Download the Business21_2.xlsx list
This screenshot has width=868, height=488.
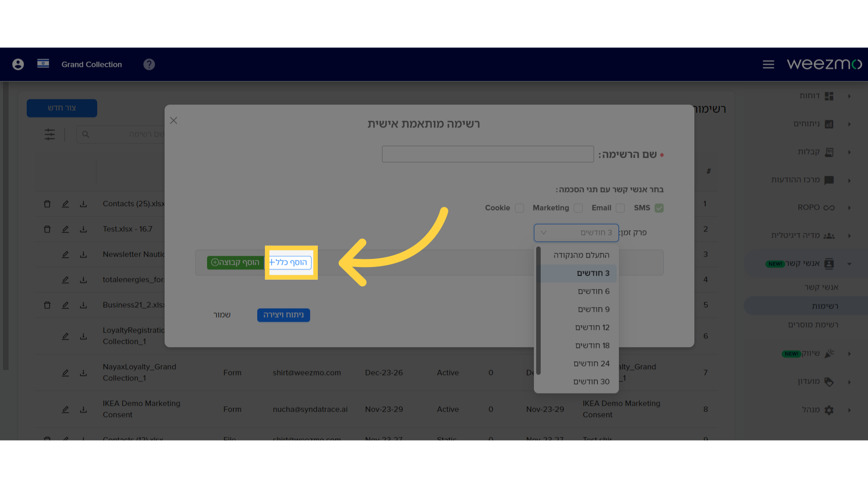[83, 305]
